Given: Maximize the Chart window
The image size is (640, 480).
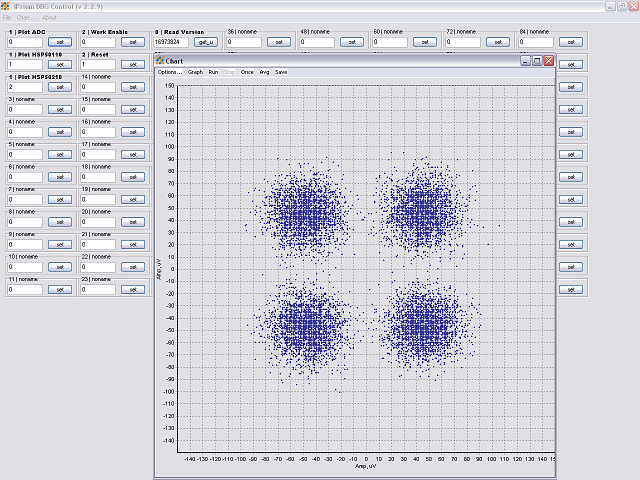Looking at the screenshot, I should [537, 61].
